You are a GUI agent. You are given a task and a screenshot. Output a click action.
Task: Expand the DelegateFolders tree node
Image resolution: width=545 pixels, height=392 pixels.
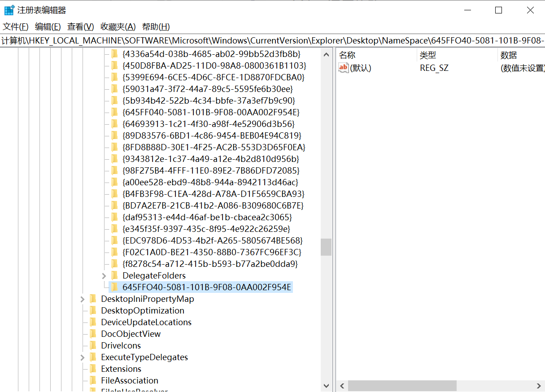104,275
